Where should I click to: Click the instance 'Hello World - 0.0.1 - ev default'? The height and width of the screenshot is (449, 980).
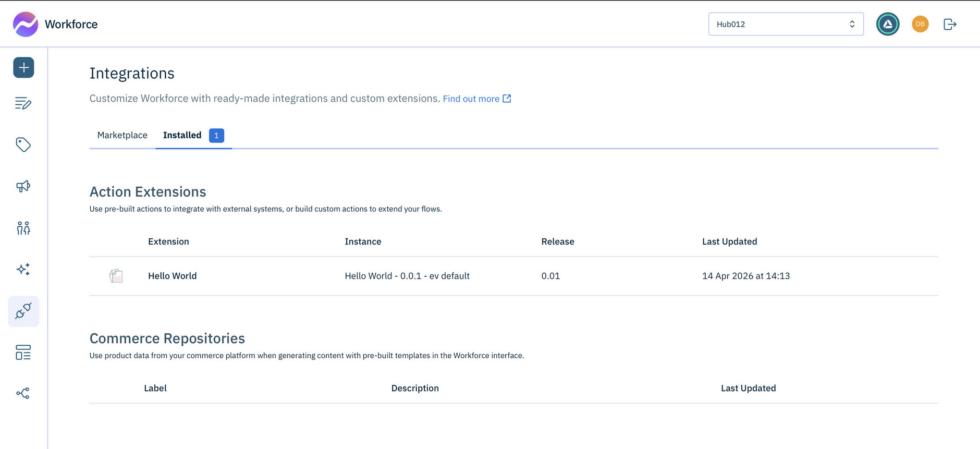click(x=407, y=276)
